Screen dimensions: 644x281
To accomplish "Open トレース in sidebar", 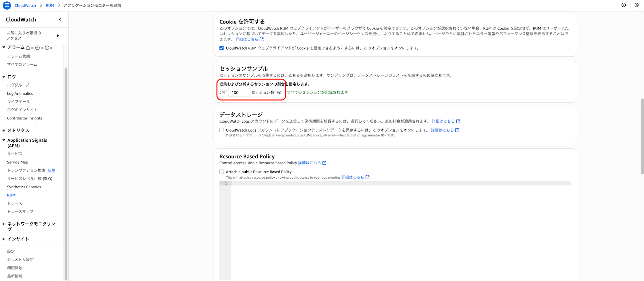I will click(14, 203).
